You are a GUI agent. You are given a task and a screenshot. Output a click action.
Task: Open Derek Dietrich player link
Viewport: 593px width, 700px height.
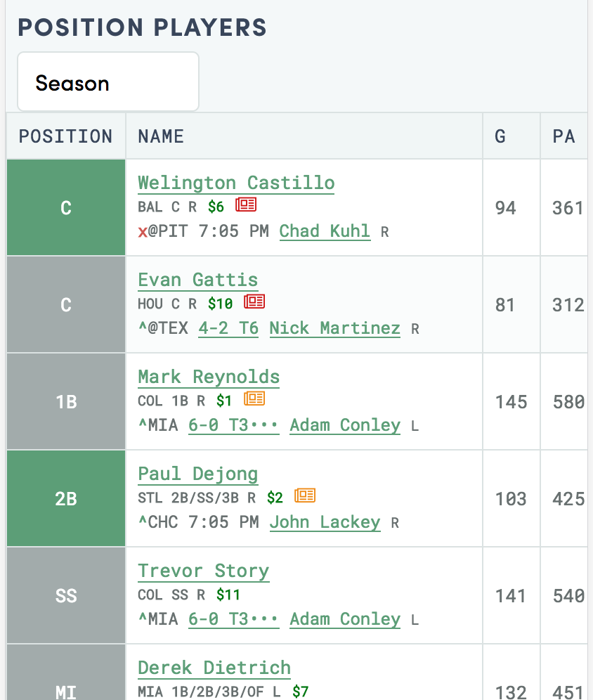click(214, 668)
